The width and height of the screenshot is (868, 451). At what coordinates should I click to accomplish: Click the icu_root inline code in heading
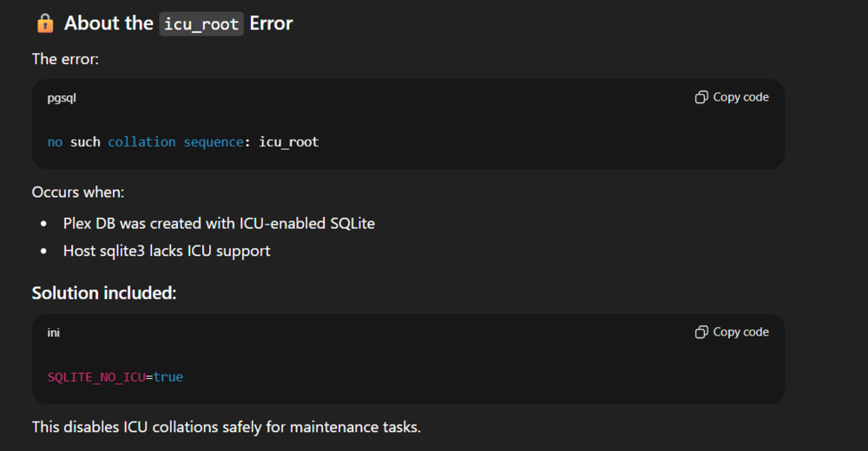pyautogui.click(x=201, y=23)
